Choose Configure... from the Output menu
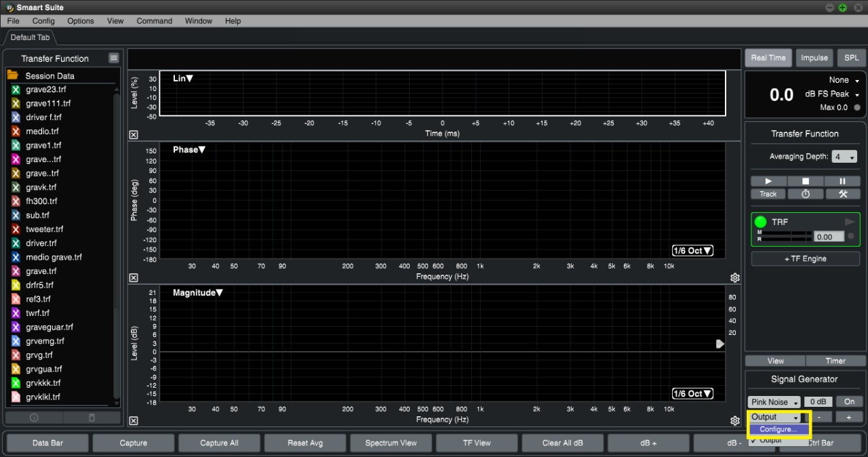868x457 pixels. click(x=778, y=429)
